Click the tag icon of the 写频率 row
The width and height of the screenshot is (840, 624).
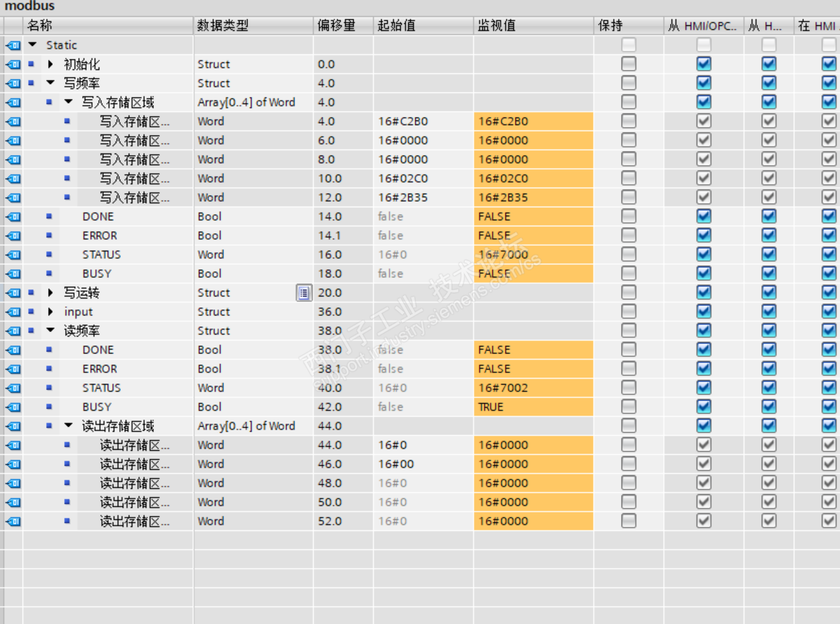pos(13,84)
